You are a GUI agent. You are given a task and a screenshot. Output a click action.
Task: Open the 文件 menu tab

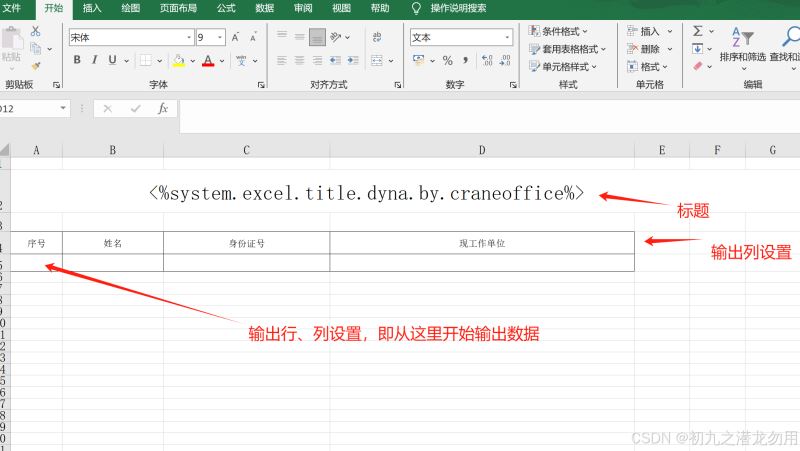point(12,8)
